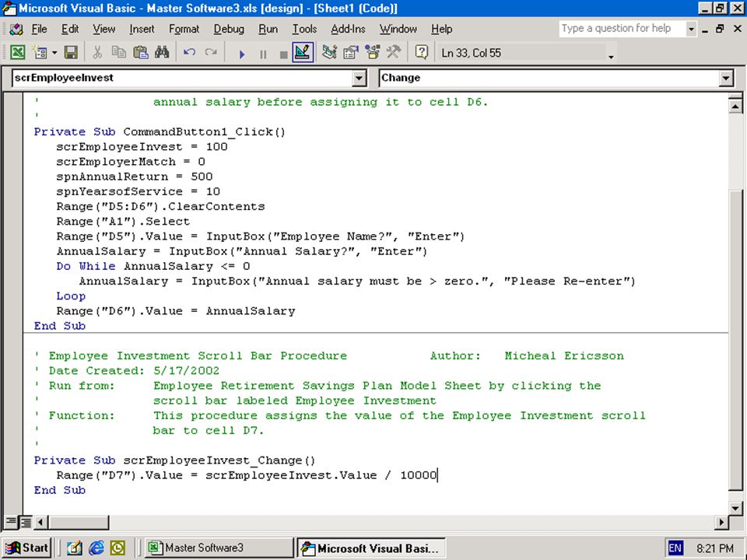Viewport: 747px width, 560px height.
Task: Open the Edit menu
Action: 69,30
